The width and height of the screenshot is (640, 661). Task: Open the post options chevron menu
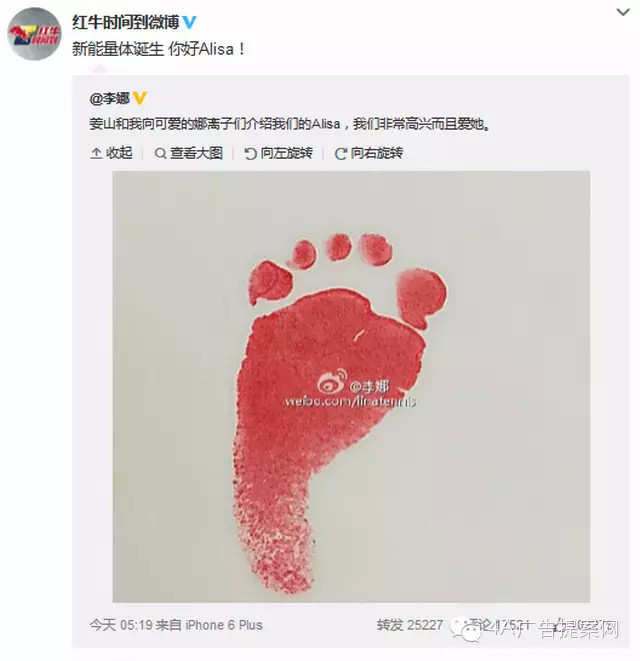pyautogui.click(x=623, y=13)
